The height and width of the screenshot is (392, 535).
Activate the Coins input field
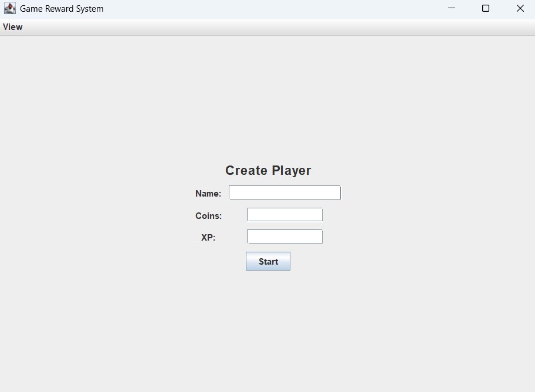285,214
